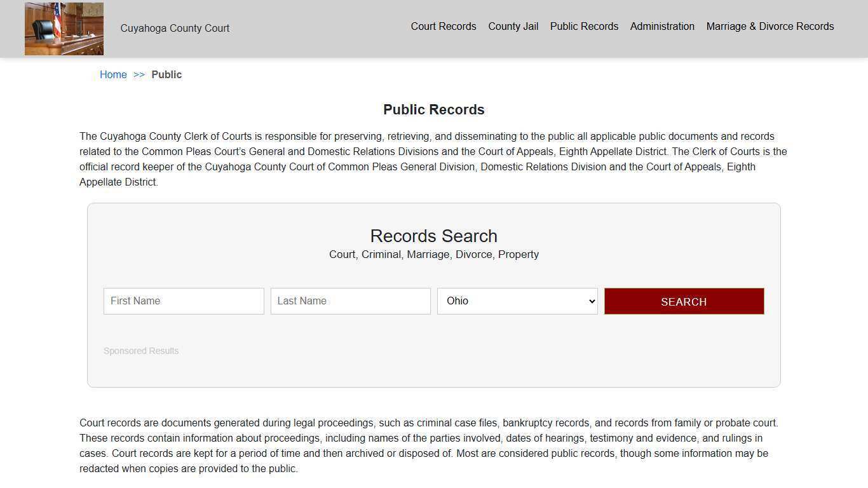Click the Cuyahoga County Court site title
Viewport: 868px width, 488px height.
tap(175, 28)
